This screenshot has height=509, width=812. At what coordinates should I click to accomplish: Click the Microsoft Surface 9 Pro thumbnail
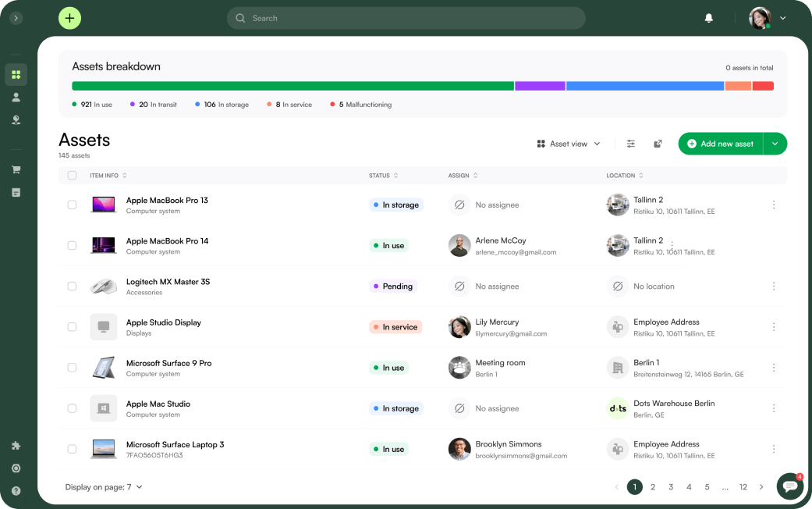[104, 368]
